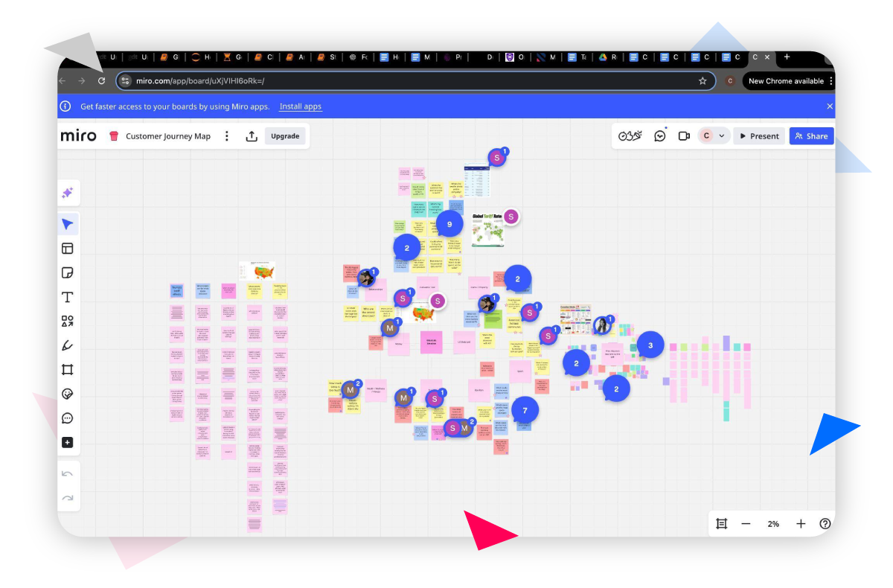
Task: Click the board icon beside Customer Journey Map
Action: pyautogui.click(x=114, y=136)
